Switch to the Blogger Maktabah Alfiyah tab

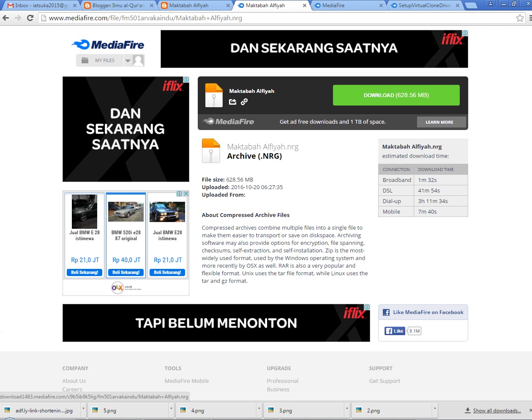[x=194, y=5]
